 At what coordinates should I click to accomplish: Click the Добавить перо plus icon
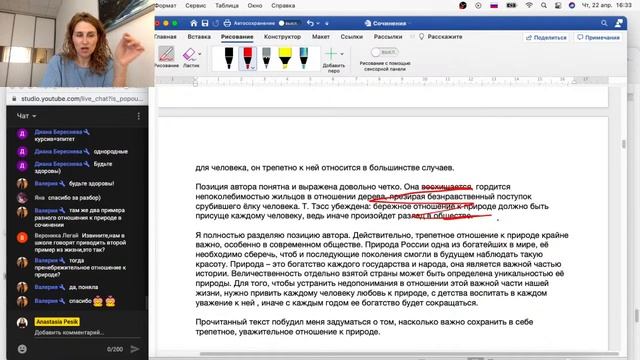pos(331,54)
